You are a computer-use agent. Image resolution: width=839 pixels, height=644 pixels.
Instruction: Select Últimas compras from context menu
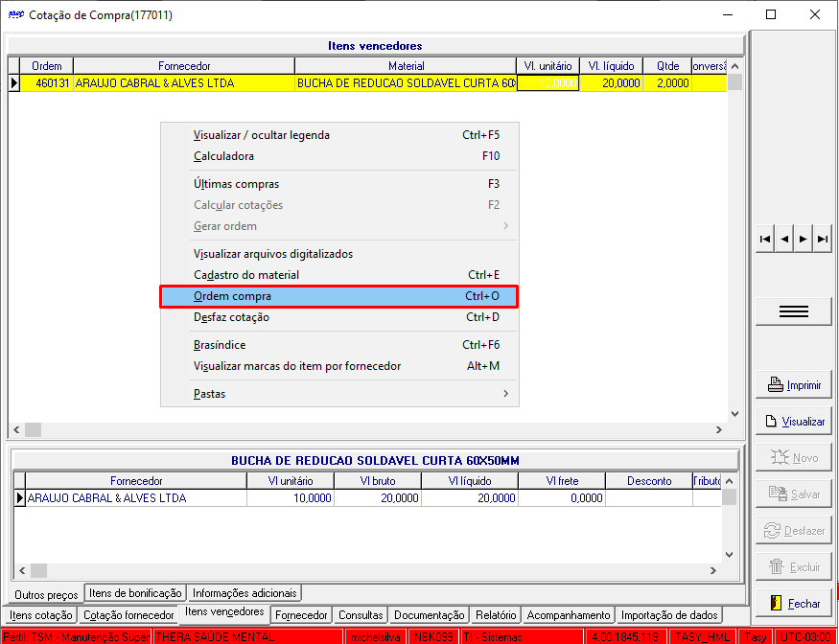pos(339,184)
